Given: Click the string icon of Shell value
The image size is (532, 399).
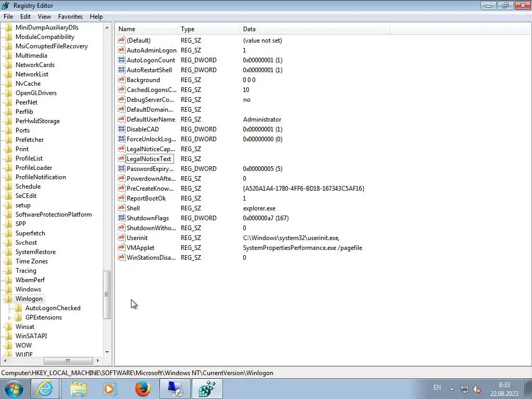Looking at the screenshot, I should [122, 208].
